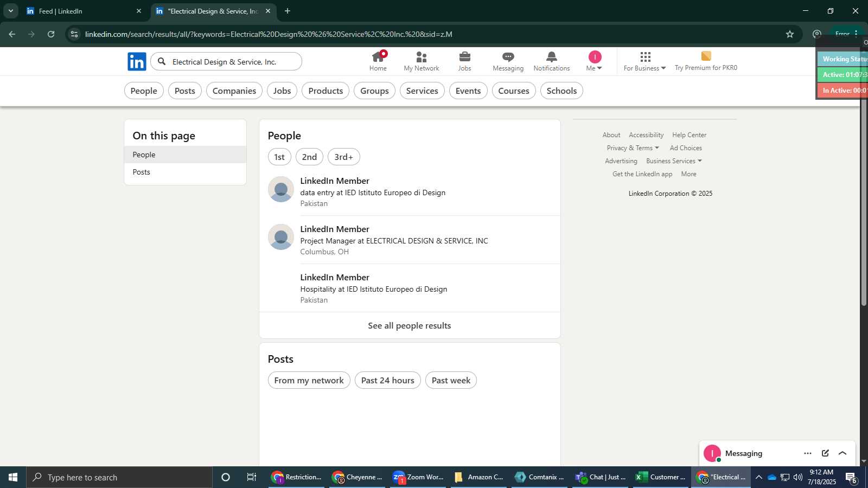The width and height of the screenshot is (868, 488).
Task: Click Try Premium for PKR0 link
Action: pyautogui.click(x=706, y=61)
